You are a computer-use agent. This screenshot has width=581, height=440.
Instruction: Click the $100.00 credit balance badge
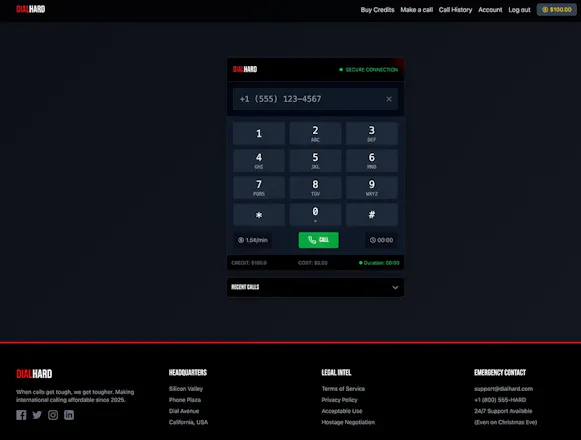point(557,10)
